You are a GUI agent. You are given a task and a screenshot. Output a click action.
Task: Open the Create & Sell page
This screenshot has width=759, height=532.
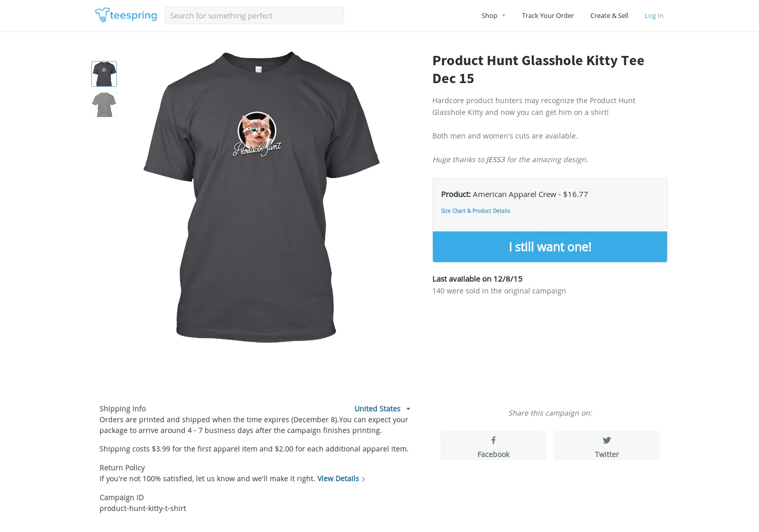(609, 15)
